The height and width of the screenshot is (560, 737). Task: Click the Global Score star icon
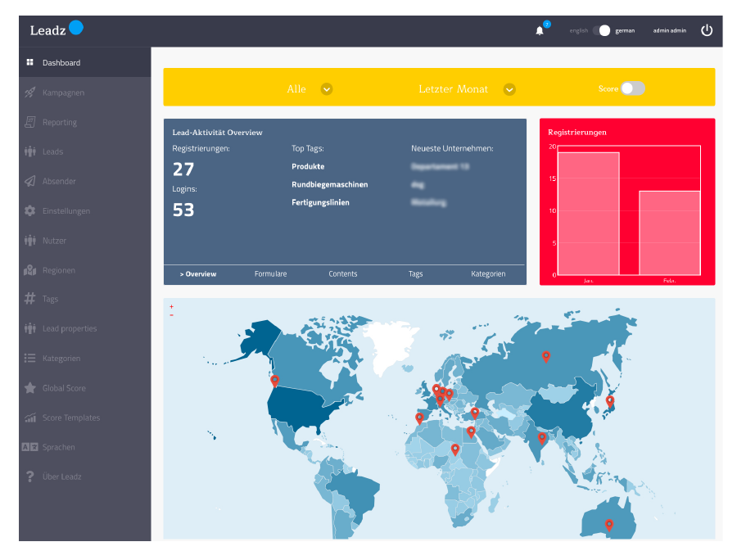(30, 387)
